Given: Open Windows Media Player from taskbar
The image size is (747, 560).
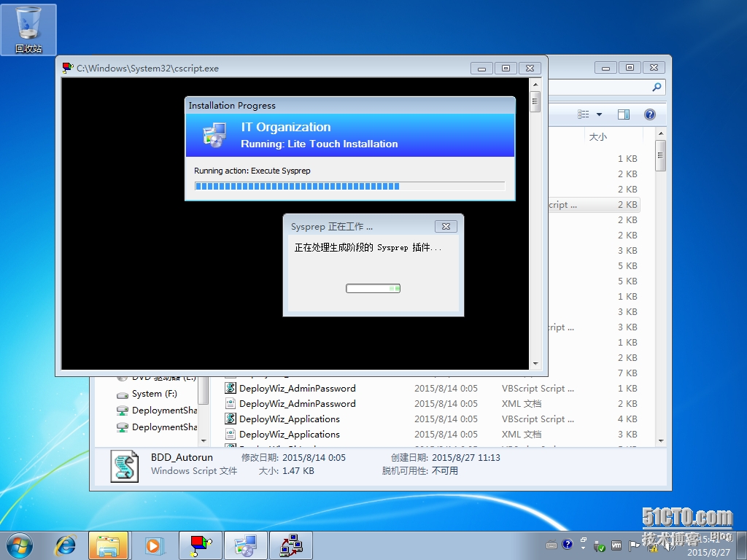Looking at the screenshot, I should point(154,545).
